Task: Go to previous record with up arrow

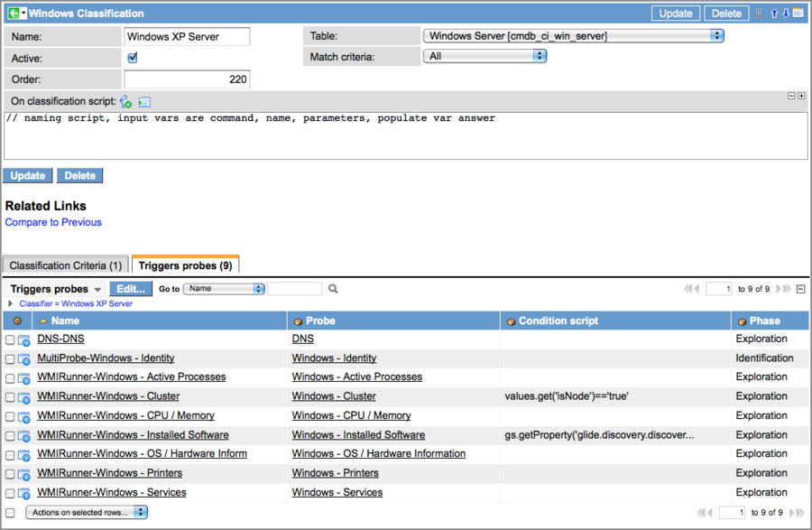Action: tap(774, 14)
